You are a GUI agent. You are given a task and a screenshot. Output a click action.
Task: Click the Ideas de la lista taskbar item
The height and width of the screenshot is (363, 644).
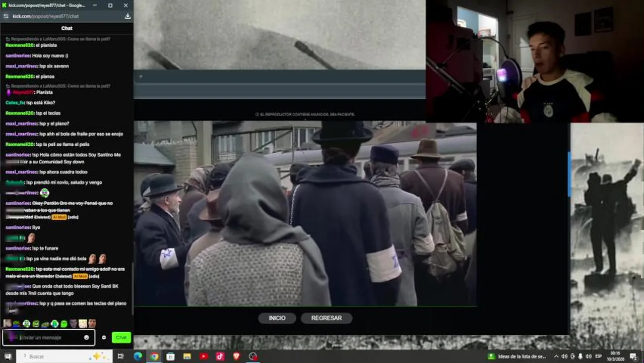pyautogui.click(x=518, y=356)
